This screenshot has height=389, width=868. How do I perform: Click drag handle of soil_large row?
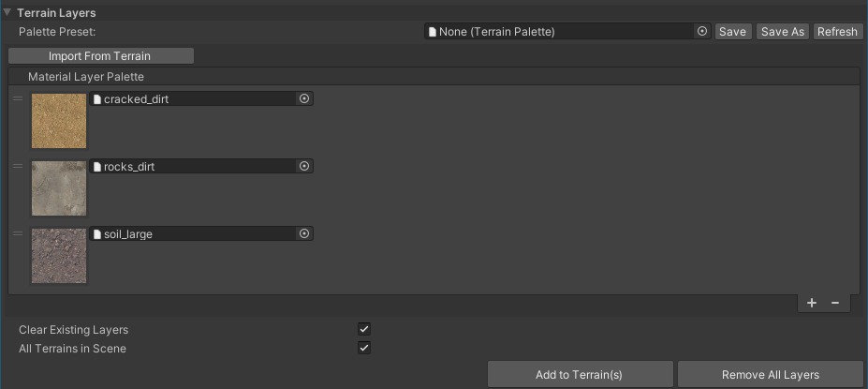18,233
